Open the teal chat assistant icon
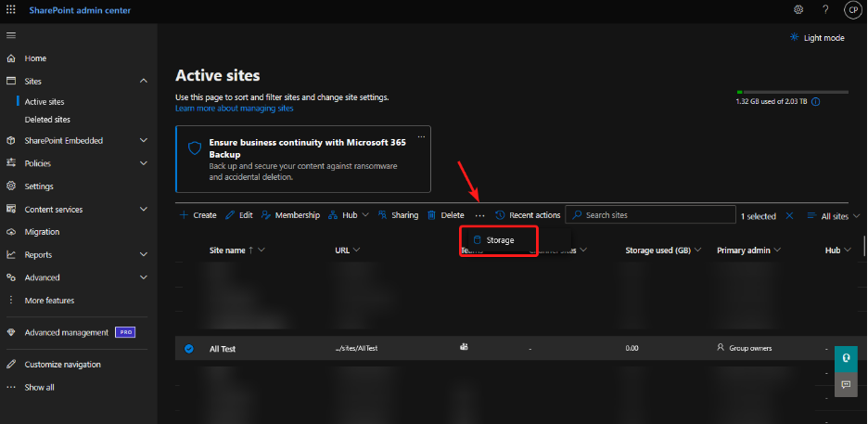 846,357
